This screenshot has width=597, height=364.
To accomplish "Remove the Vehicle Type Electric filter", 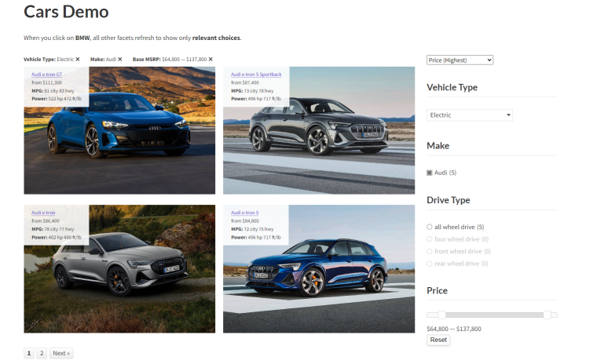I will 78,60.
